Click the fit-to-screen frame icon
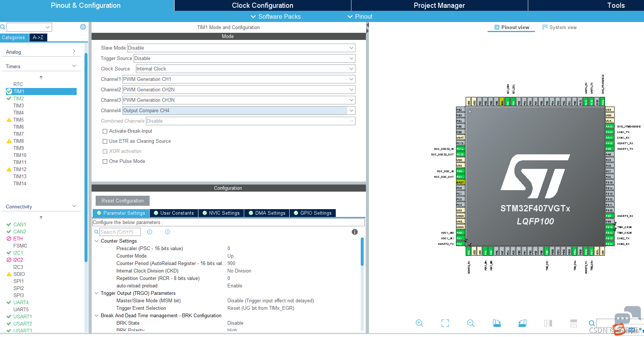 click(x=445, y=323)
